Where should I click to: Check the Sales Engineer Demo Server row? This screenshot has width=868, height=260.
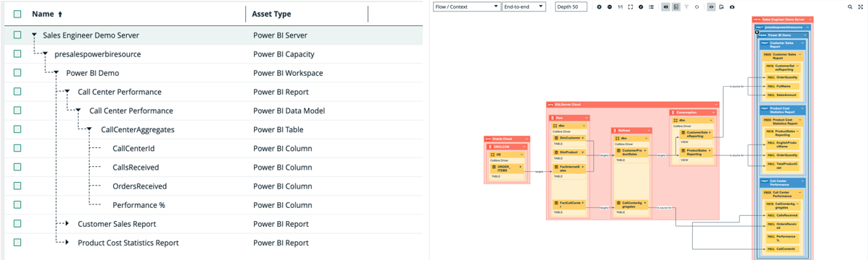(x=17, y=35)
